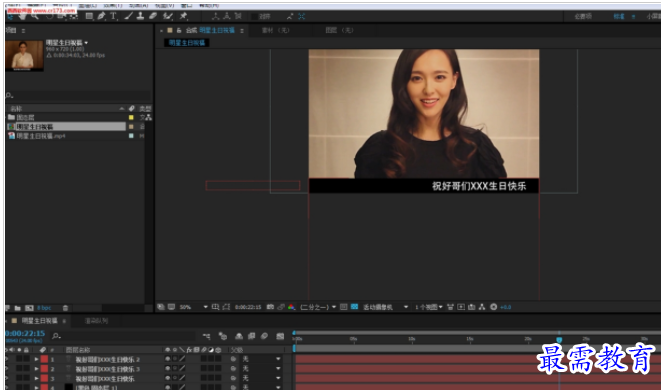661x390 pixels.
Task: Activate the Puppet Pin tool
Action: pos(183,16)
